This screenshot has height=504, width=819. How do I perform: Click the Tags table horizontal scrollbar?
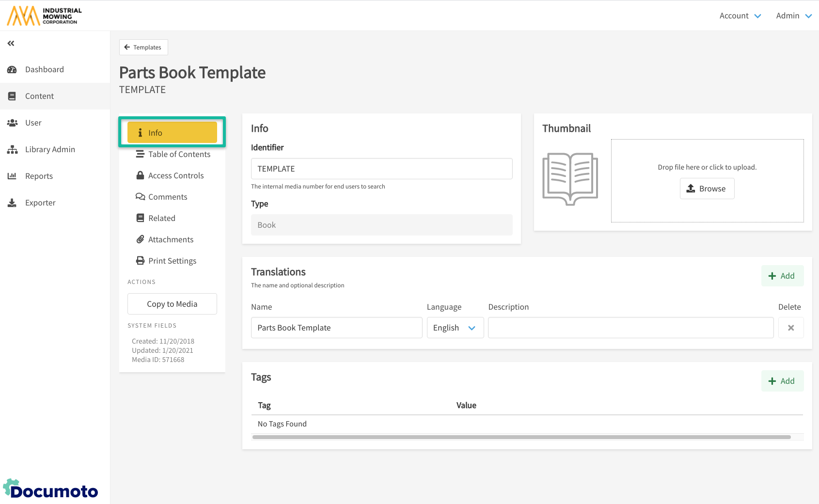pyautogui.click(x=521, y=437)
